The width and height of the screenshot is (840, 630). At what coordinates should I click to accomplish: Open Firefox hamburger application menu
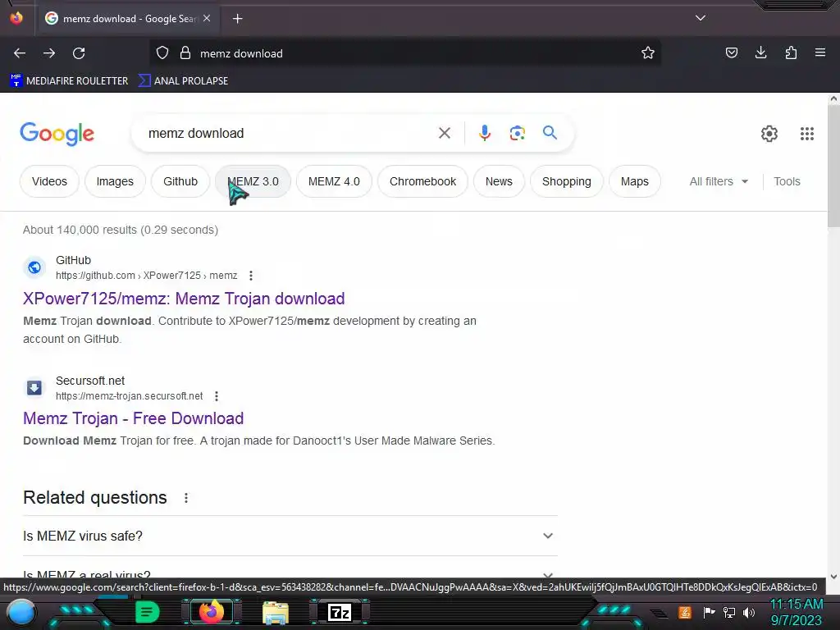tap(819, 53)
